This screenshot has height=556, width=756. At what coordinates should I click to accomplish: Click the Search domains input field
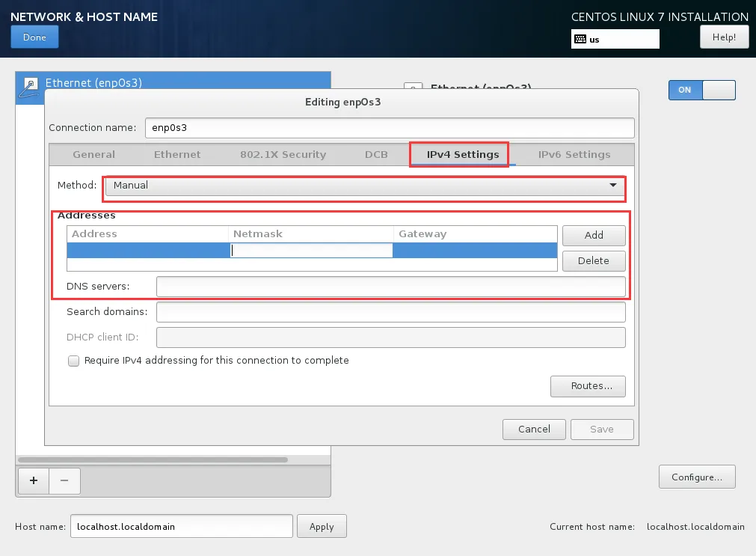tap(390, 312)
